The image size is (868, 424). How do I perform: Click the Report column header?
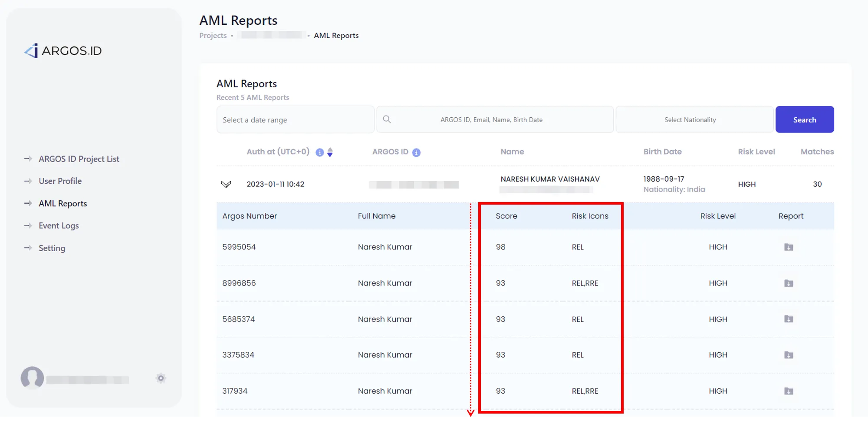[791, 216]
